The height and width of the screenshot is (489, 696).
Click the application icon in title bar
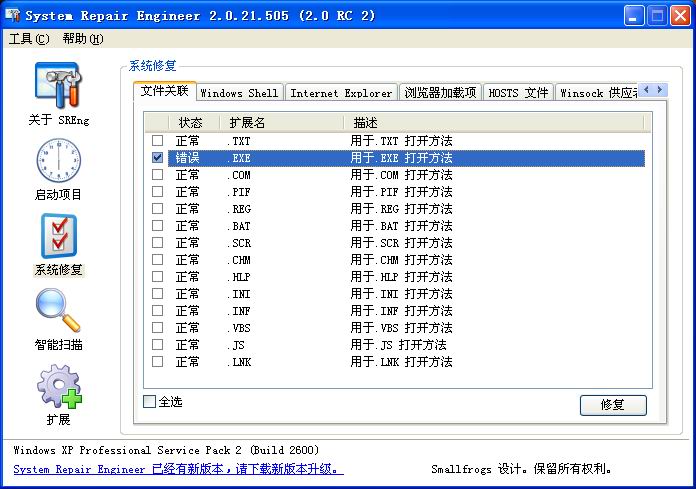(x=13, y=15)
